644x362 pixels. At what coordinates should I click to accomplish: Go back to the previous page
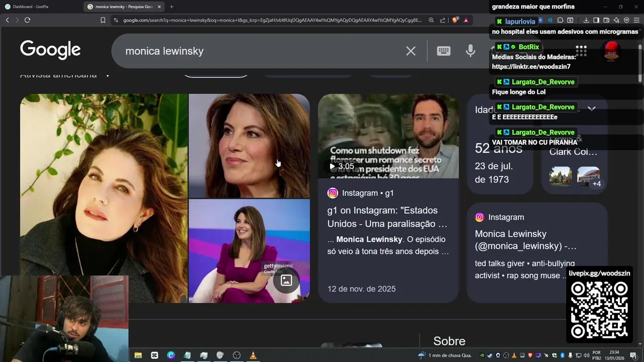[x=7, y=20]
